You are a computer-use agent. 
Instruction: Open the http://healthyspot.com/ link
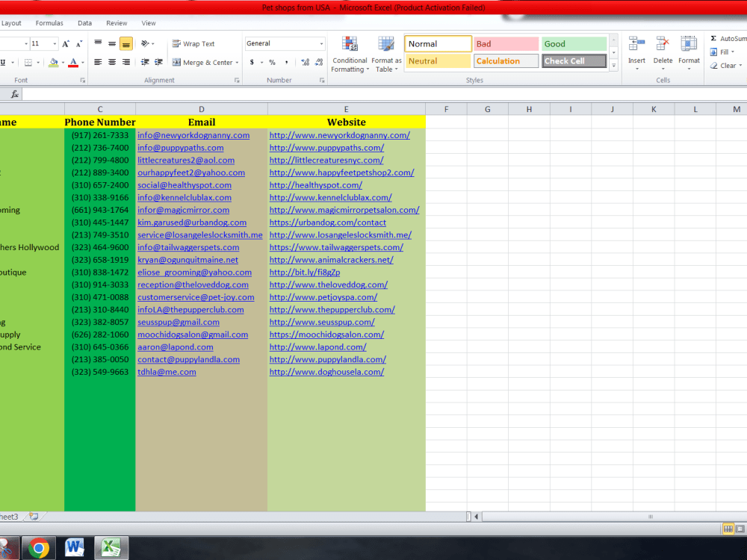coord(315,184)
